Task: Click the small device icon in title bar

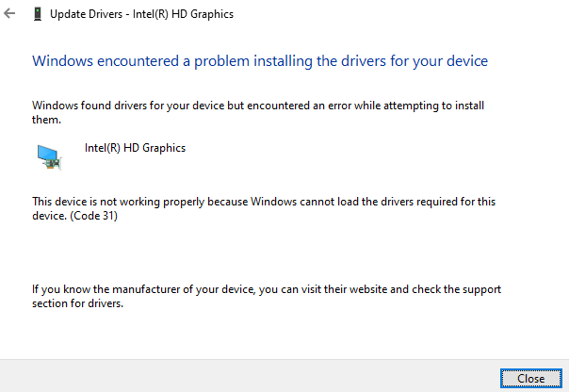Action: pos(37,14)
